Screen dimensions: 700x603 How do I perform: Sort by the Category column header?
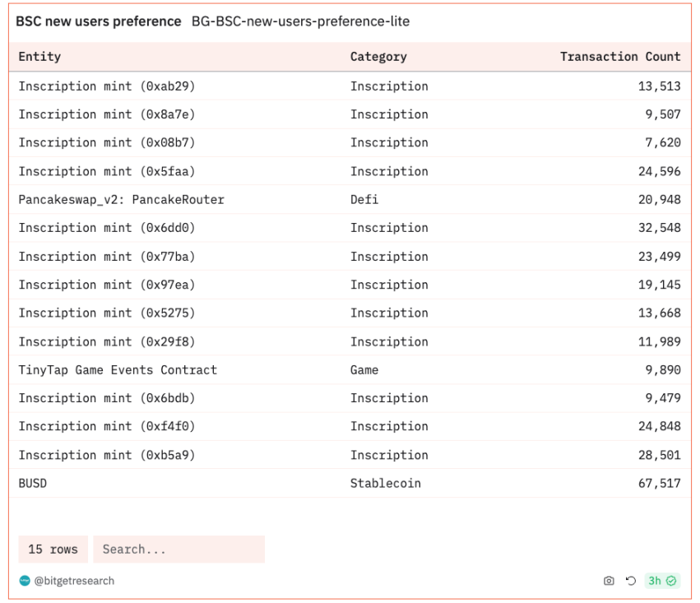click(x=378, y=57)
